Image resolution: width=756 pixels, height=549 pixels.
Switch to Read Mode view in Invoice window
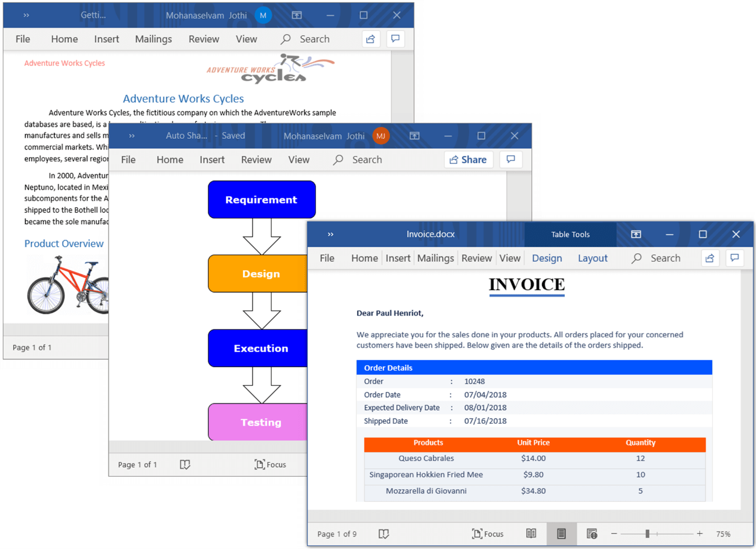click(531, 534)
